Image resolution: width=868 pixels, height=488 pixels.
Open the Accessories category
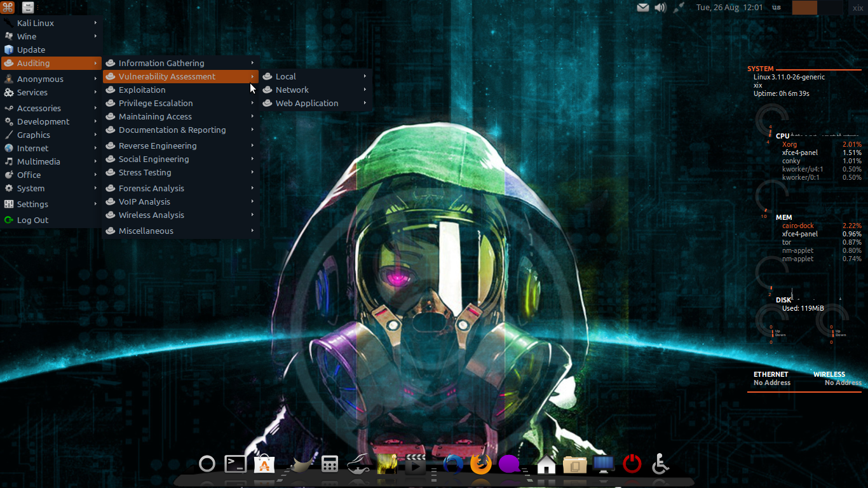(x=51, y=108)
